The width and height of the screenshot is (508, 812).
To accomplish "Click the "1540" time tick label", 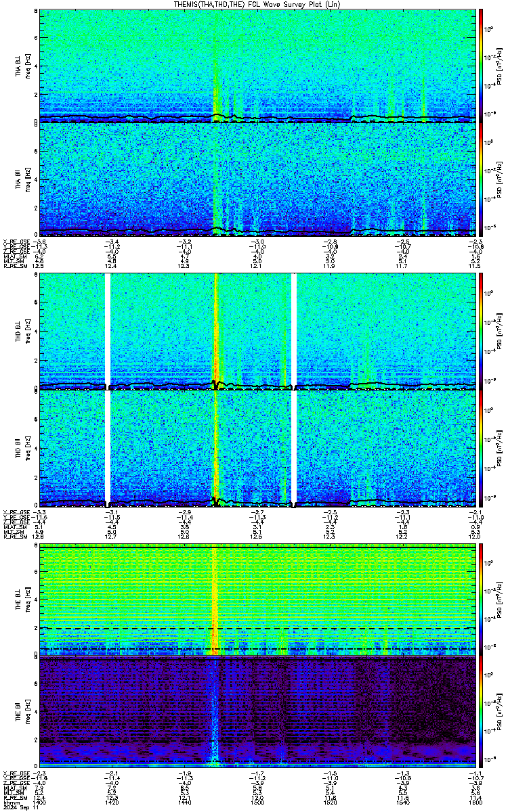I will (x=402, y=801).
